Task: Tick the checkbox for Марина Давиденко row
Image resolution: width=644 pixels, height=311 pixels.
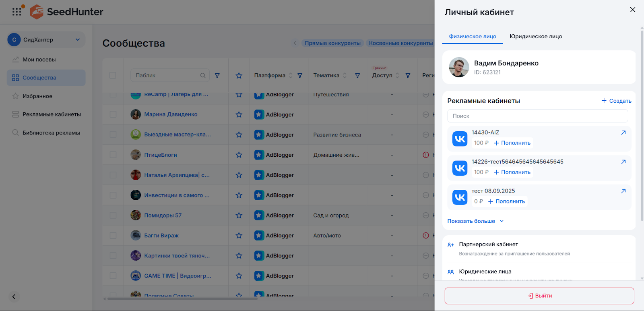Action: click(x=113, y=114)
